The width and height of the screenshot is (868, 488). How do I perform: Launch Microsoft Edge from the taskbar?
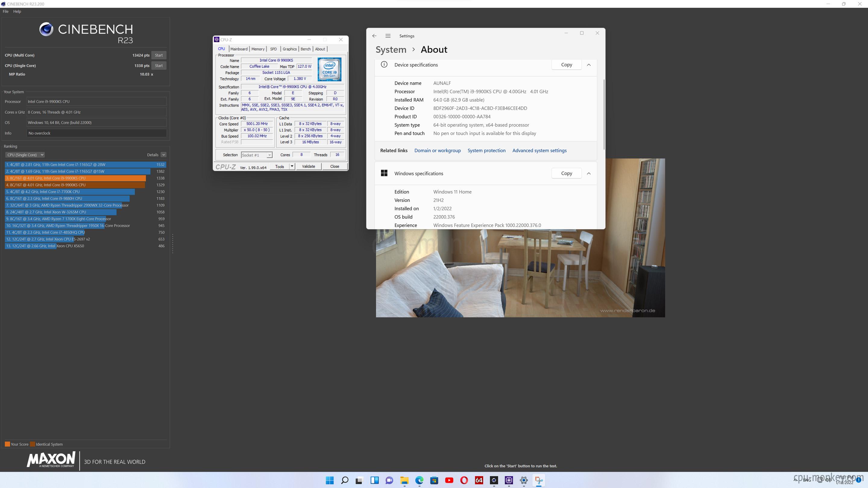419,480
